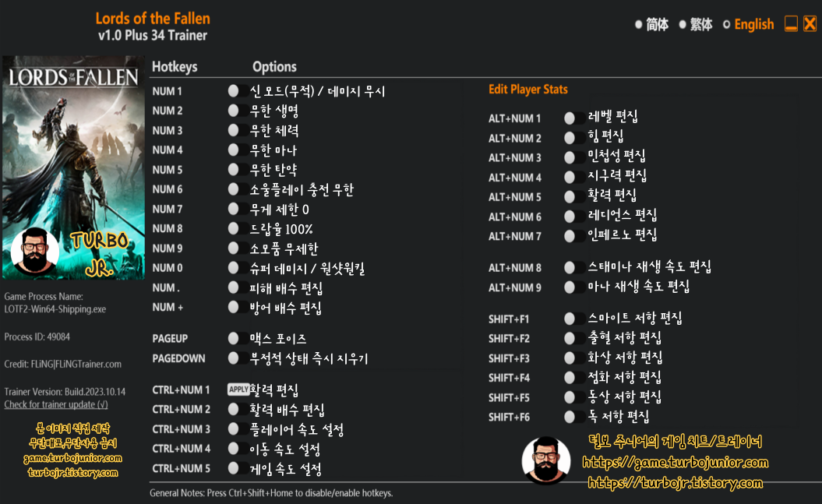The image size is (822, 504).
Task: Enable the NUM 2 infinite health toggle
Action: pyautogui.click(x=238, y=111)
